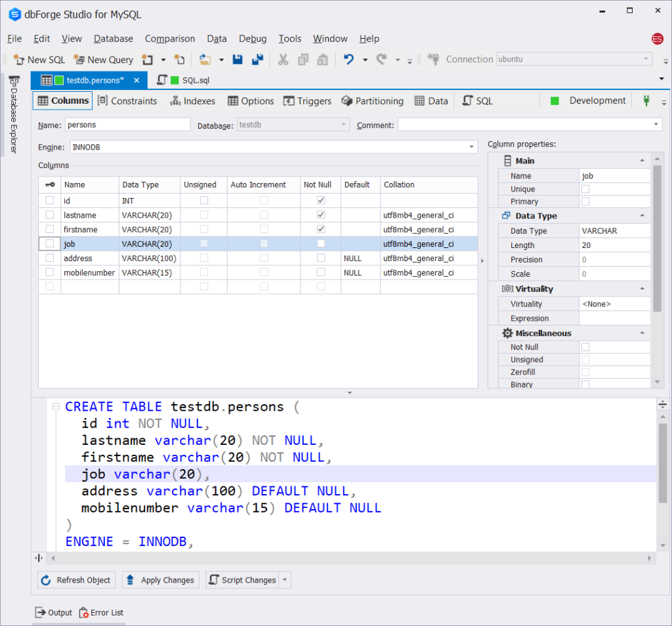Click the SQL editor horizontal scrollbar
The image size is (672, 626).
pyautogui.click(x=350, y=558)
